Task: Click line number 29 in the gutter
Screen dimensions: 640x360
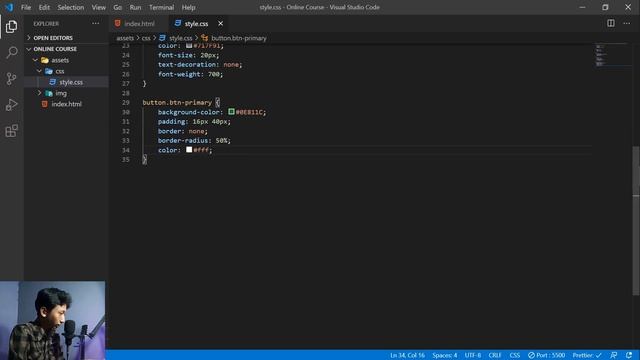Action: 125,102
